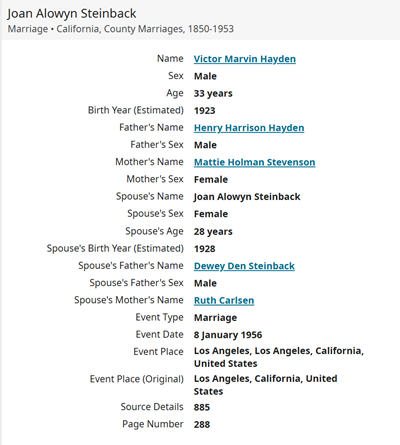Open the Ruth Carlsen link
The image size is (400, 445).
pos(224,300)
